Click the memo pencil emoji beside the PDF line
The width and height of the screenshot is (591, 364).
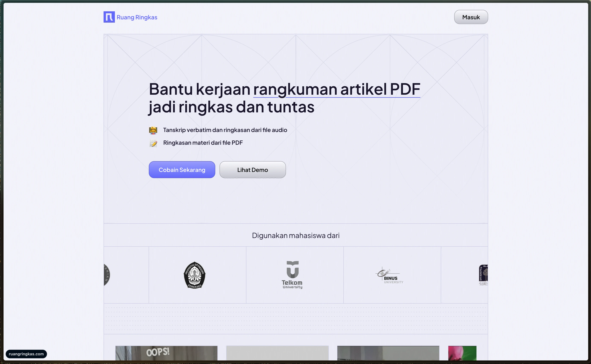pyautogui.click(x=153, y=143)
